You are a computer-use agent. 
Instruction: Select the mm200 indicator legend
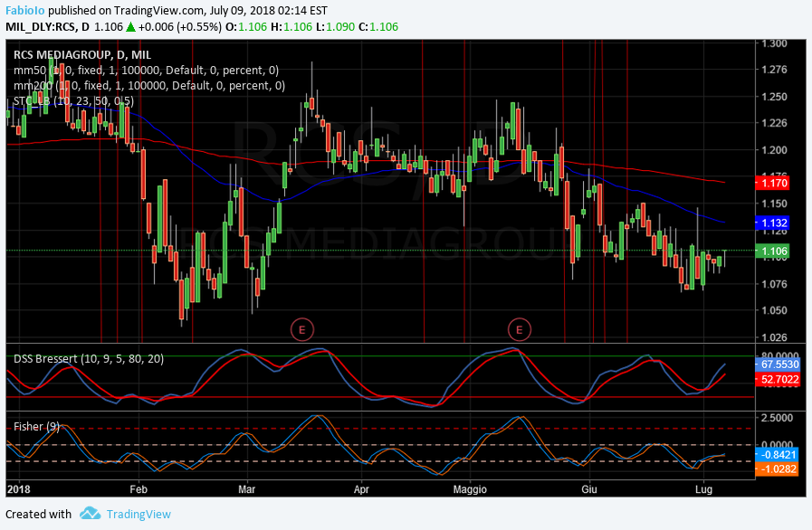pos(149,86)
